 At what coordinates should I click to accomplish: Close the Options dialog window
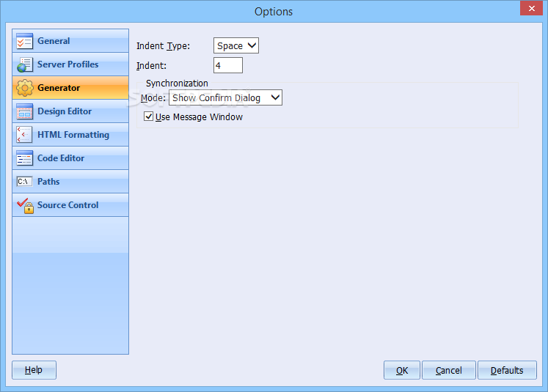531,8
